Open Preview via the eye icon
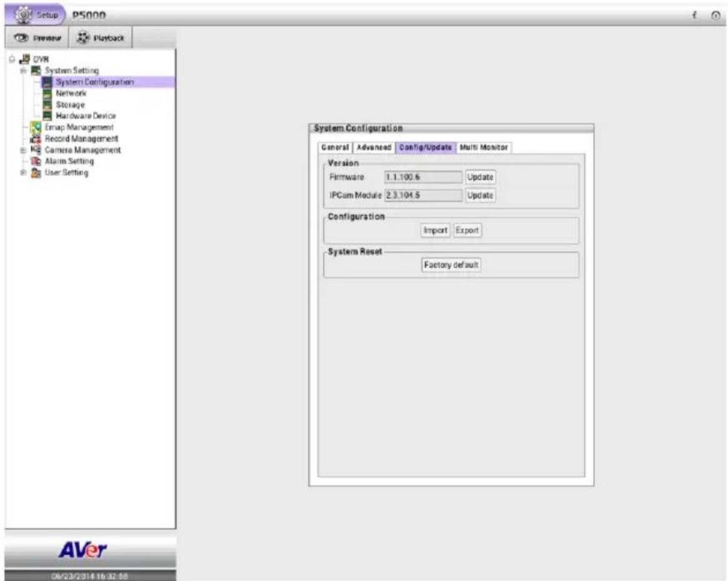 (21, 38)
